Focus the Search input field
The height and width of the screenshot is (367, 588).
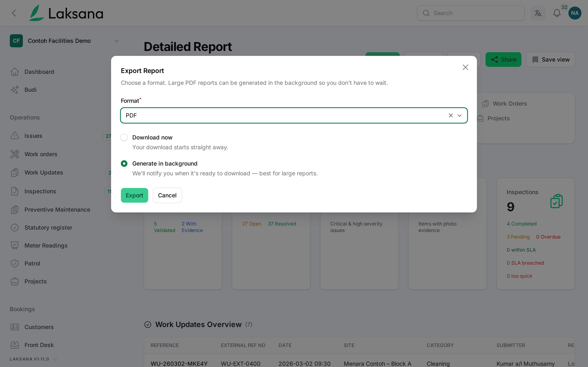471,13
